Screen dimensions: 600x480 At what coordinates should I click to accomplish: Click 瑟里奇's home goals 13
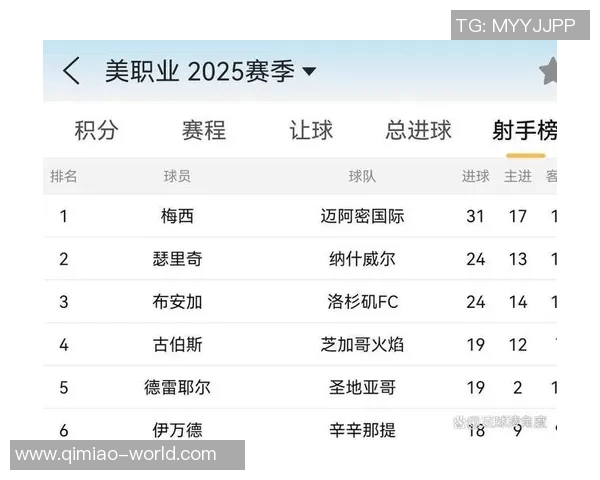(518, 260)
